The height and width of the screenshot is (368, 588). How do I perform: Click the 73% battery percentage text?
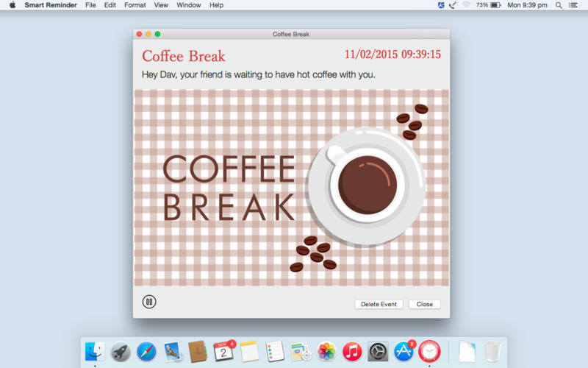[x=482, y=5]
